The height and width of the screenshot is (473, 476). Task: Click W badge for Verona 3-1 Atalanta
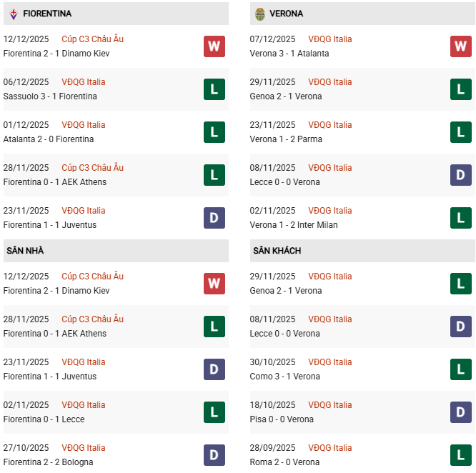tap(461, 46)
